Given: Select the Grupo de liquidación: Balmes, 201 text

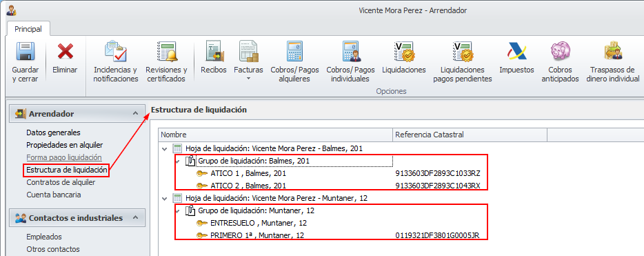Looking at the screenshot, I should tap(254, 161).
